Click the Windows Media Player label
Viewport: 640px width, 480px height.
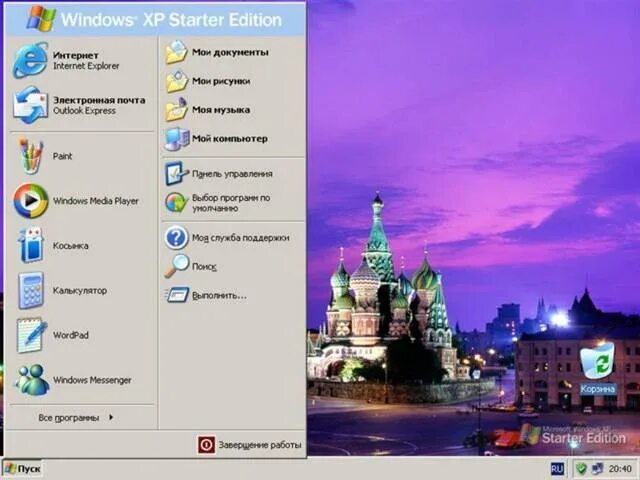(x=96, y=201)
